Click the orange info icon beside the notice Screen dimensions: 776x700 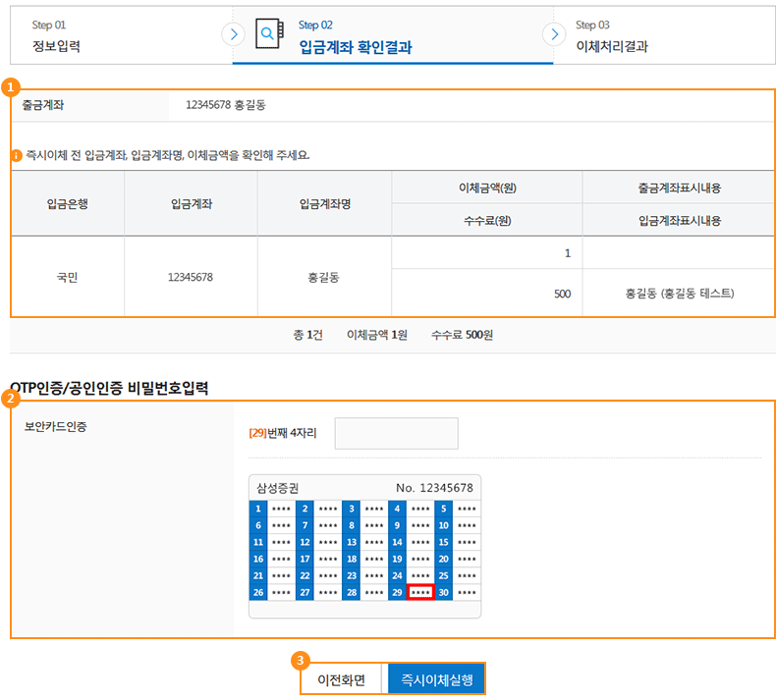(17, 156)
